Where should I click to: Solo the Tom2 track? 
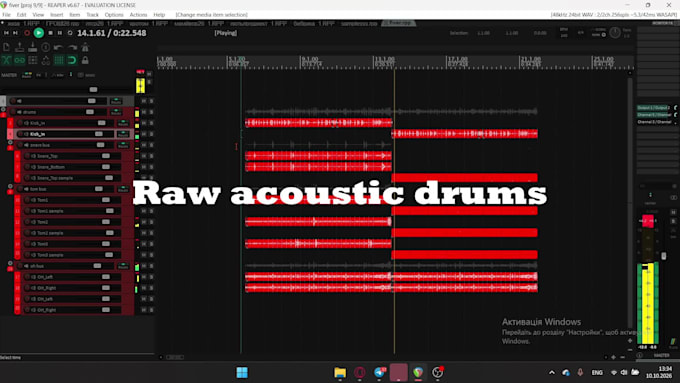(x=151, y=222)
